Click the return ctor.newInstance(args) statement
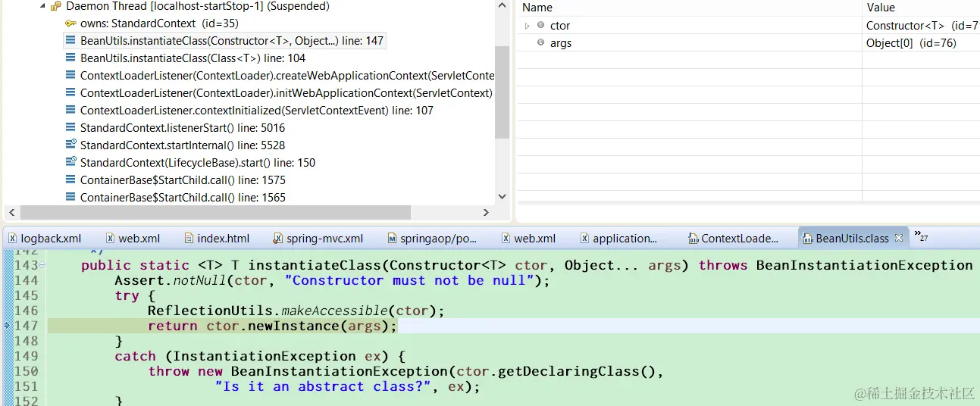The height and width of the screenshot is (406, 980). click(272, 326)
